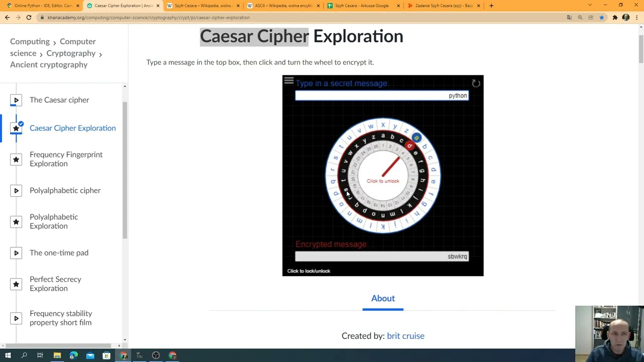
Task: Click the secret message input box
Action: [x=381, y=96]
